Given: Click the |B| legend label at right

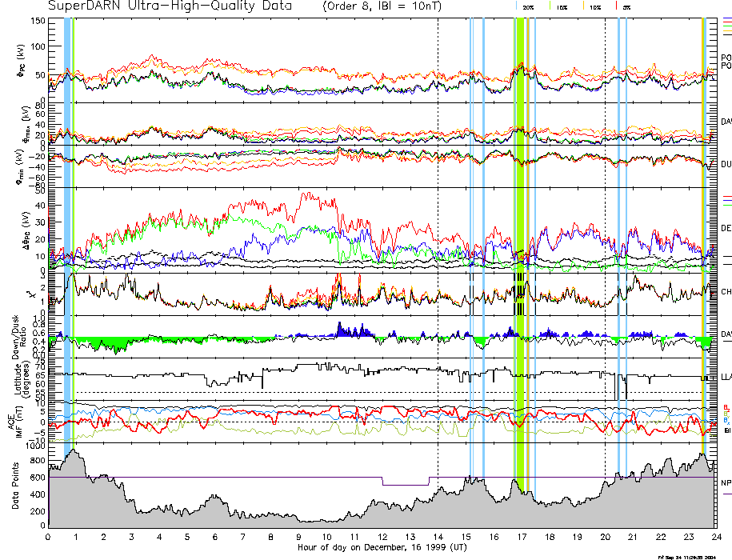Looking at the screenshot, I should click(x=726, y=430).
